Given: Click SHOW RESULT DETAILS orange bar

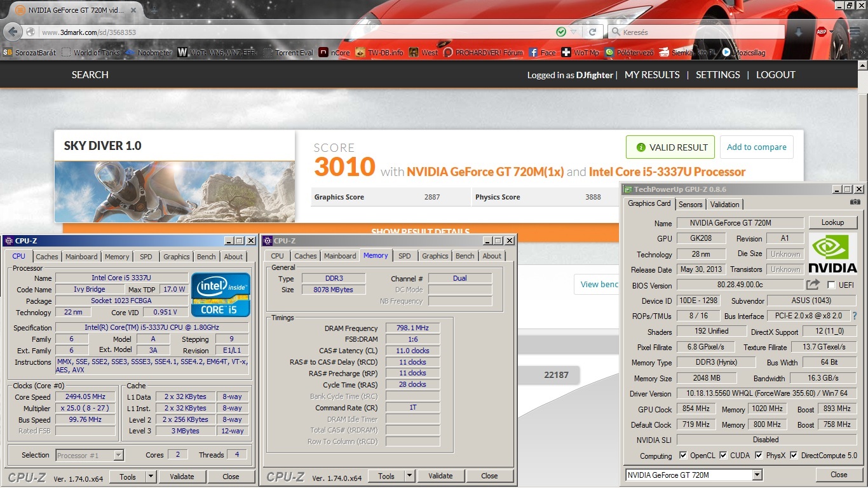Looking at the screenshot, I should click(x=420, y=231).
